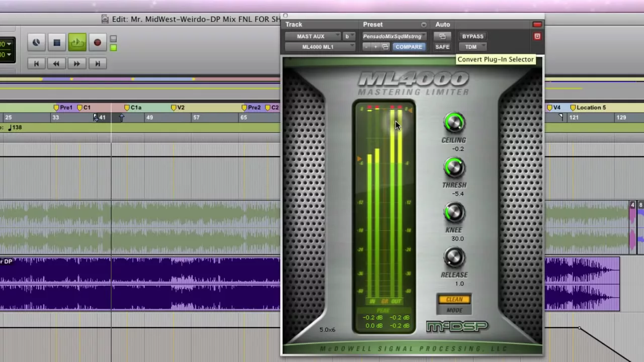Select the previous preset with the minus button

click(366, 47)
